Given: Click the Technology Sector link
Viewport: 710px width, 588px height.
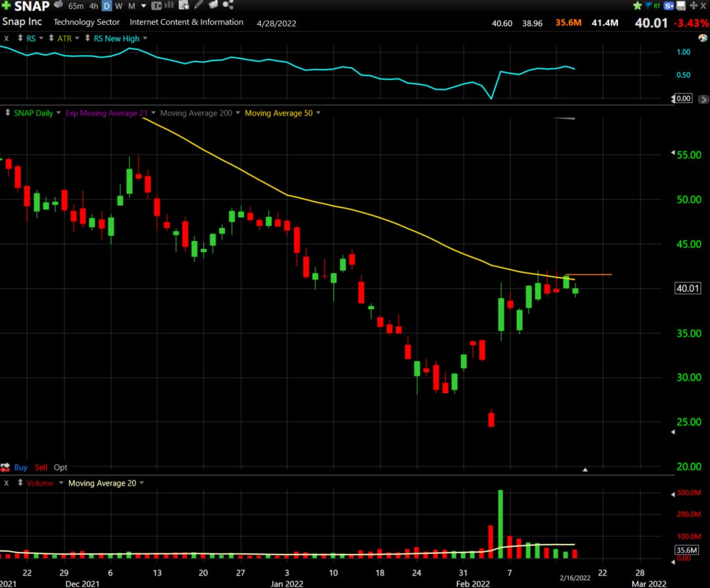Looking at the screenshot, I should click(87, 22).
